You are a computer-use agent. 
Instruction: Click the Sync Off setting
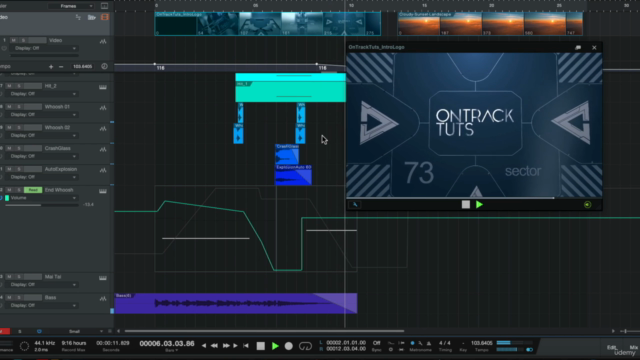tap(376, 343)
